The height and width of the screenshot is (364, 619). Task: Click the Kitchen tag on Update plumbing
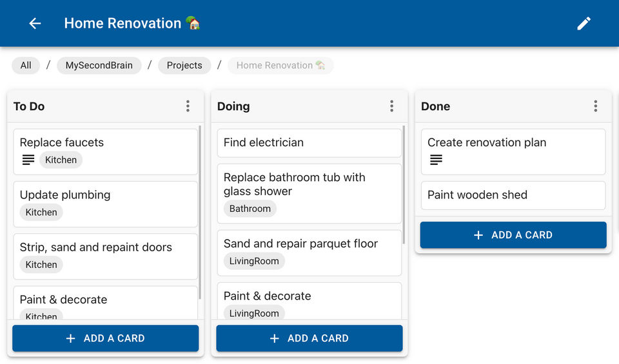pyautogui.click(x=41, y=213)
